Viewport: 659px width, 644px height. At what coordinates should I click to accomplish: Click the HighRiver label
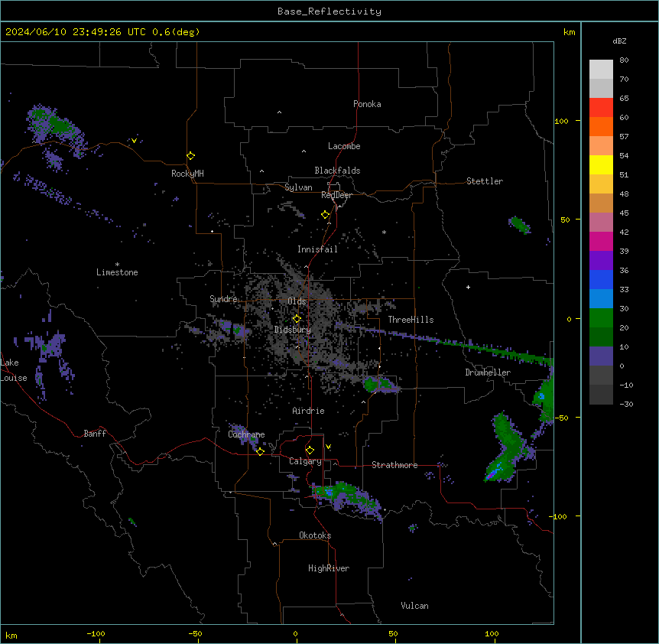click(329, 568)
